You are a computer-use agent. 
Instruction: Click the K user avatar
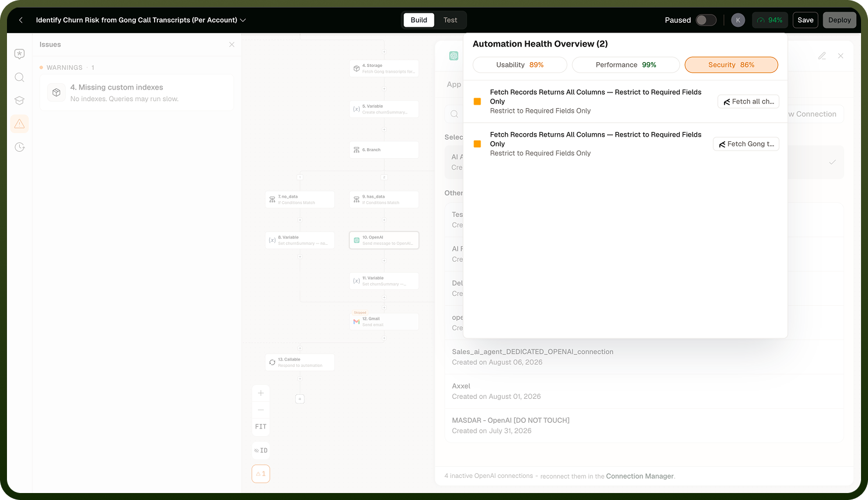[x=738, y=20]
